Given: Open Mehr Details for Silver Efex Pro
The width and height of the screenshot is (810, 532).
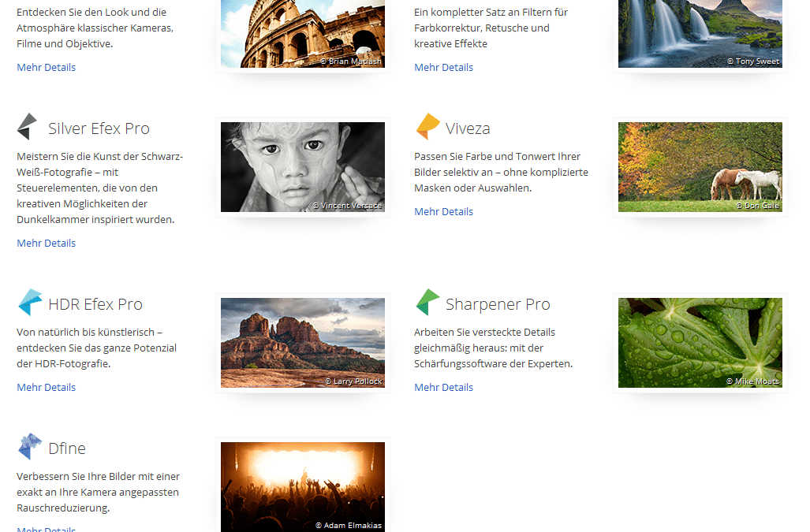Looking at the screenshot, I should 46,243.
